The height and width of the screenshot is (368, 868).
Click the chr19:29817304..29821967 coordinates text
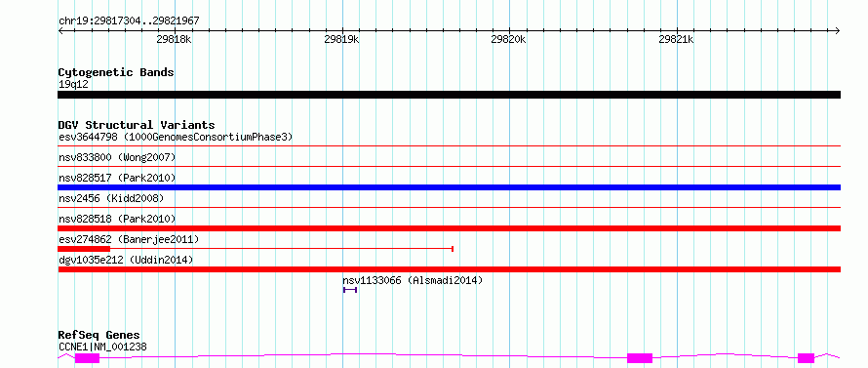tap(129, 21)
